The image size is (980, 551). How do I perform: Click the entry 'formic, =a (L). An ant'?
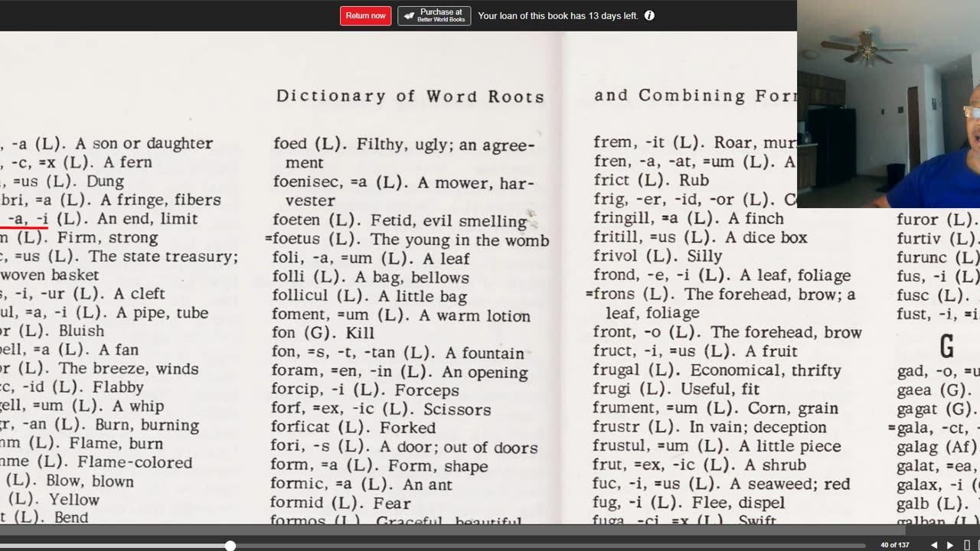pos(361,484)
